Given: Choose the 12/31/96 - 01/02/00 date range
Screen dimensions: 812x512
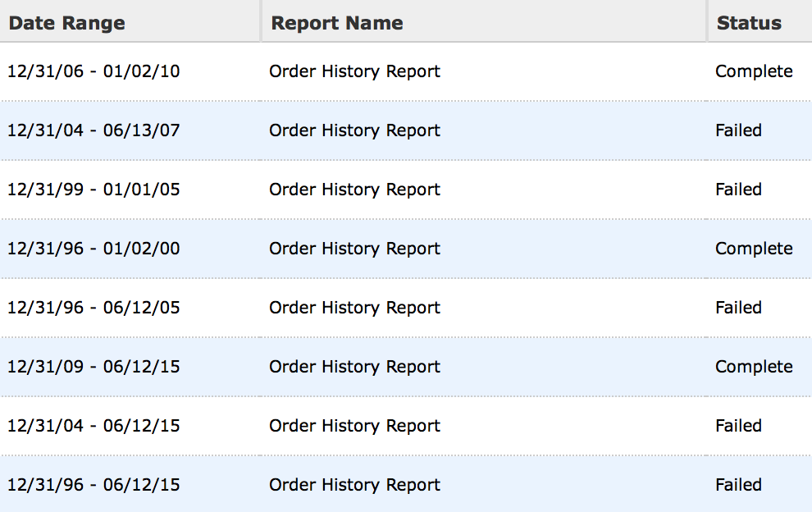Looking at the screenshot, I should pos(94,249).
